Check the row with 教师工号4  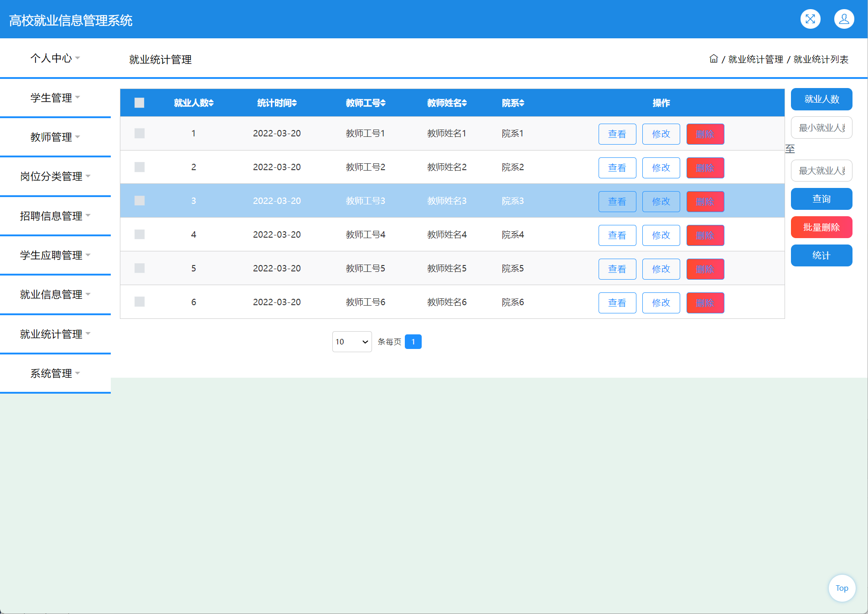(x=139, y=234)
